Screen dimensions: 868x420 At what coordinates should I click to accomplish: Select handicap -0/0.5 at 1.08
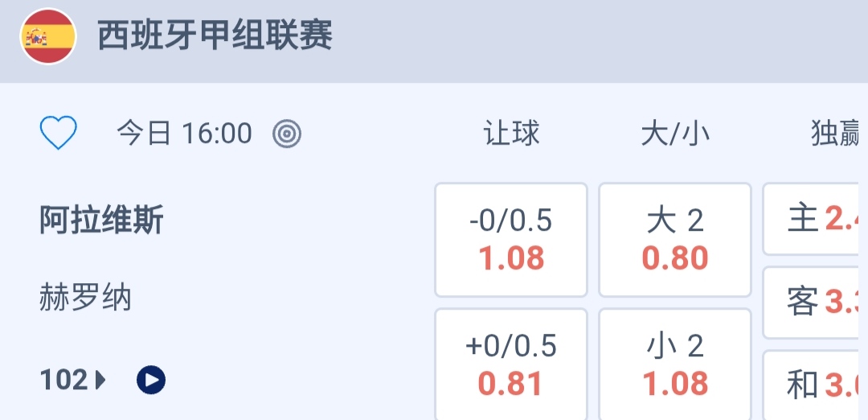pyautogui.click(x=511, y=240)
